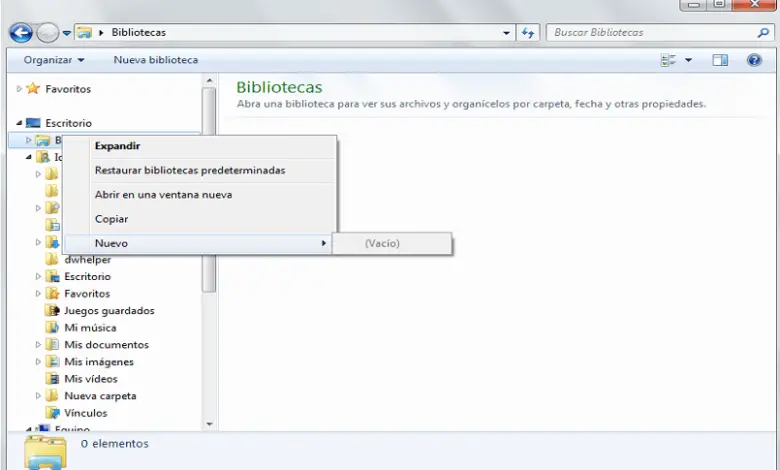Screen dimensions: 780x470
Task: Show the preview pane icon
Action: 720,60
